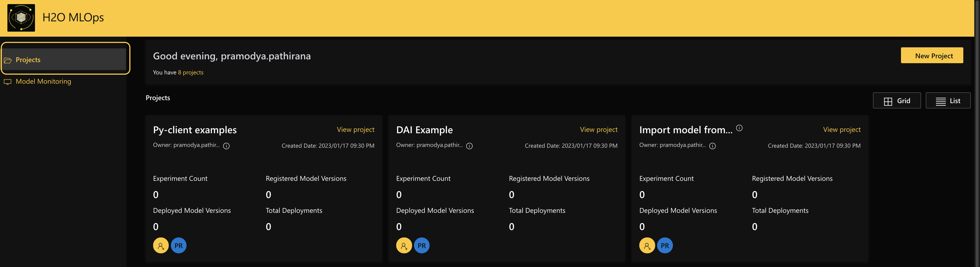Click info icon beside Import model from... title
The width and height of the screenshot is (980, 267).
739,128
